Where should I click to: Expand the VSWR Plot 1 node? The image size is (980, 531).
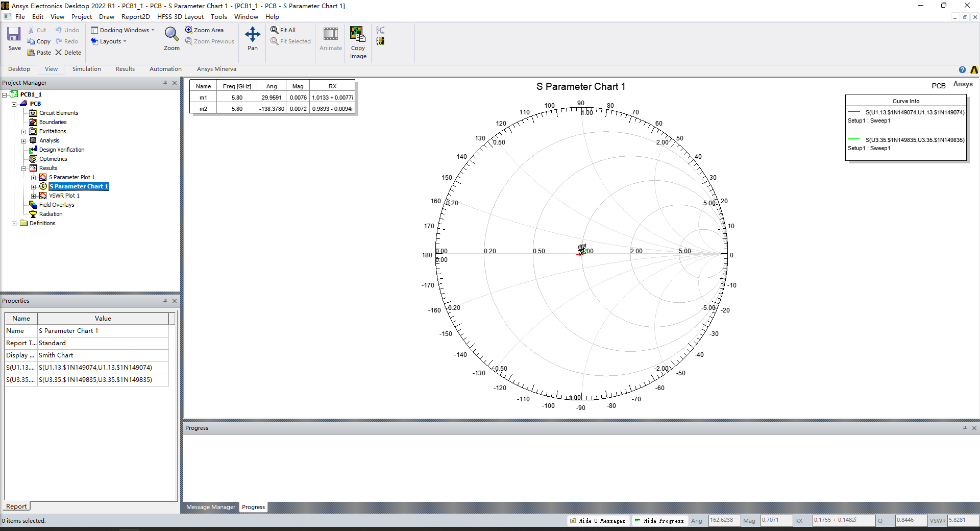34,196
